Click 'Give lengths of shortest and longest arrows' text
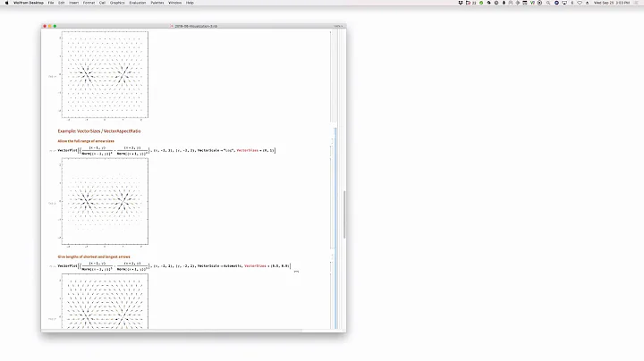This screenshot has width=644, height=361. [94, 256]
